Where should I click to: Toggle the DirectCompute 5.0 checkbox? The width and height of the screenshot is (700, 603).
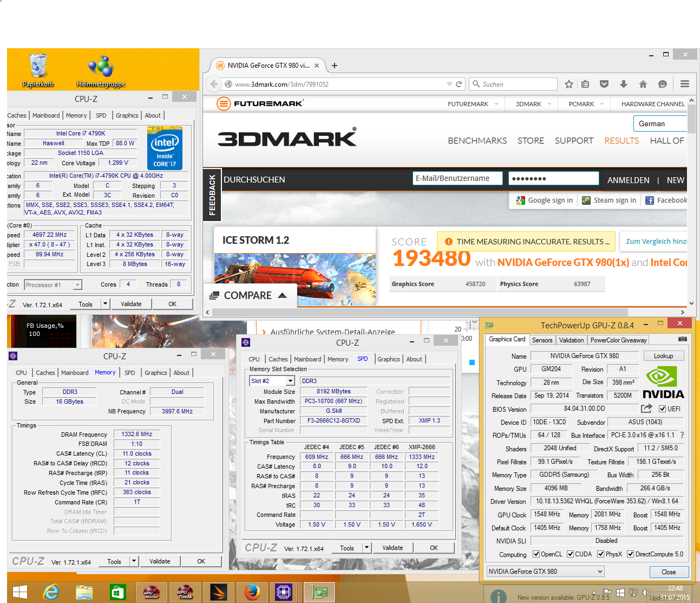click(630, 554)
